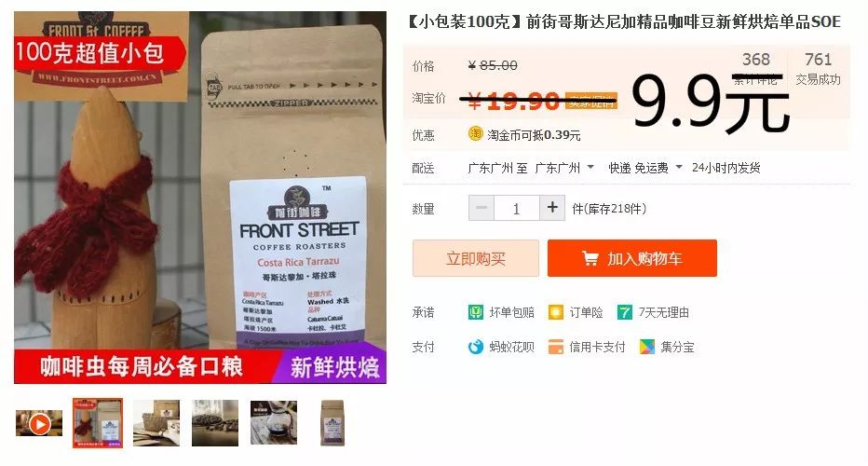Decrease quantity with the minus button

(x=481, y=208)
